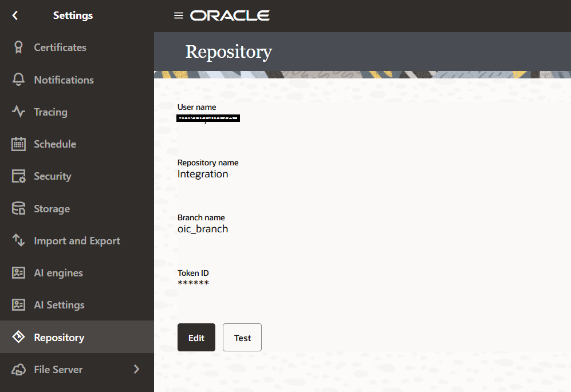Screen dimensions: 571x392
Task: Open the hamburger navigation menu
Action: coord(179,15)
